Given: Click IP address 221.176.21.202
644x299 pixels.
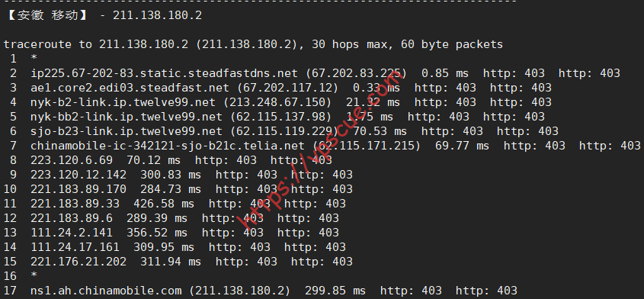Looking at the screenshot, I should pos(78,261).
